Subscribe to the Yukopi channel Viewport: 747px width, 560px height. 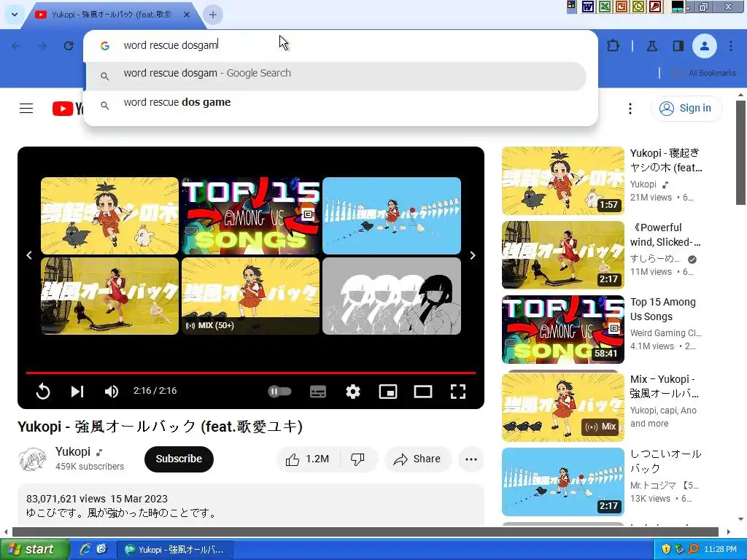[179, 459]
